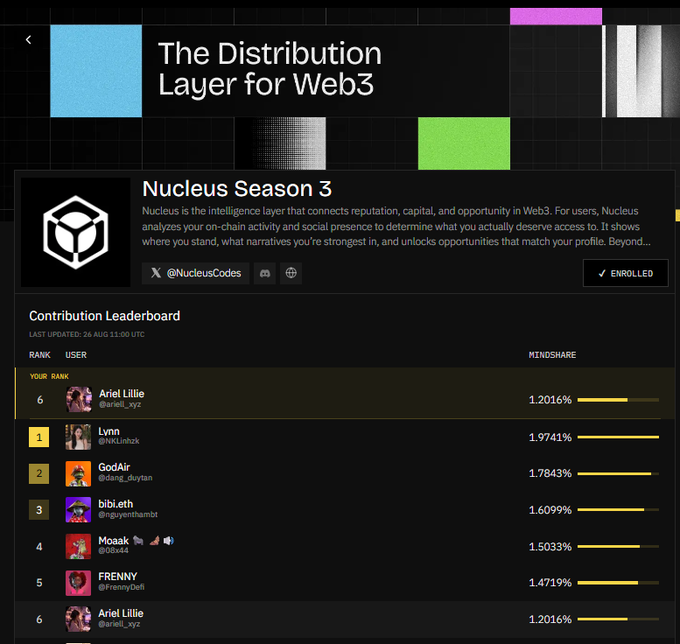
Task: Click the @dang_duytan handle
Action: click(x=125, y=478)
